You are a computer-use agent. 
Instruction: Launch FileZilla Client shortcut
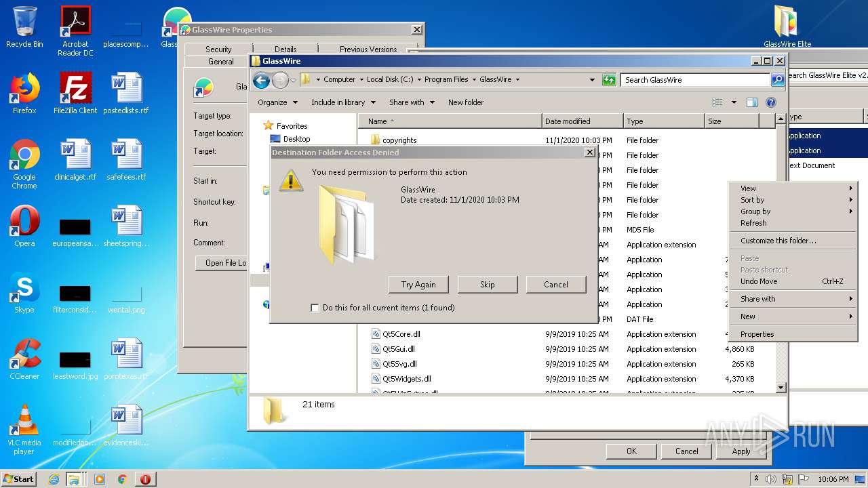[75, 94]
